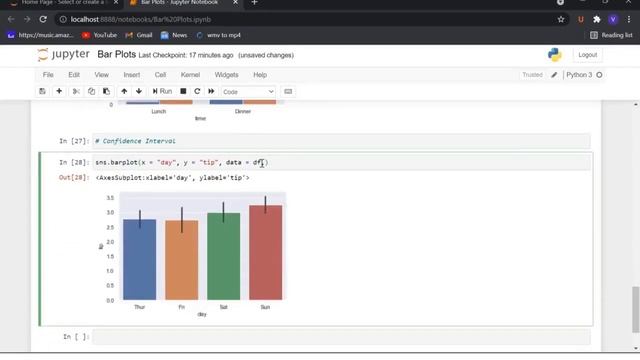Image resolution: width=640 pixels, height=360 pixels.
Task: Open the News bookmark
Action: [x=174, y=36]
